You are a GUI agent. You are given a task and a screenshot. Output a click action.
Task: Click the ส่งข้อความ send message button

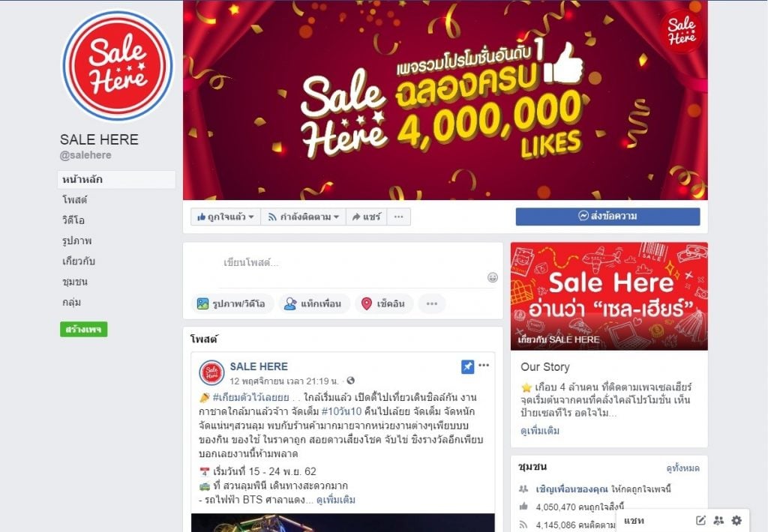(607, 217)
